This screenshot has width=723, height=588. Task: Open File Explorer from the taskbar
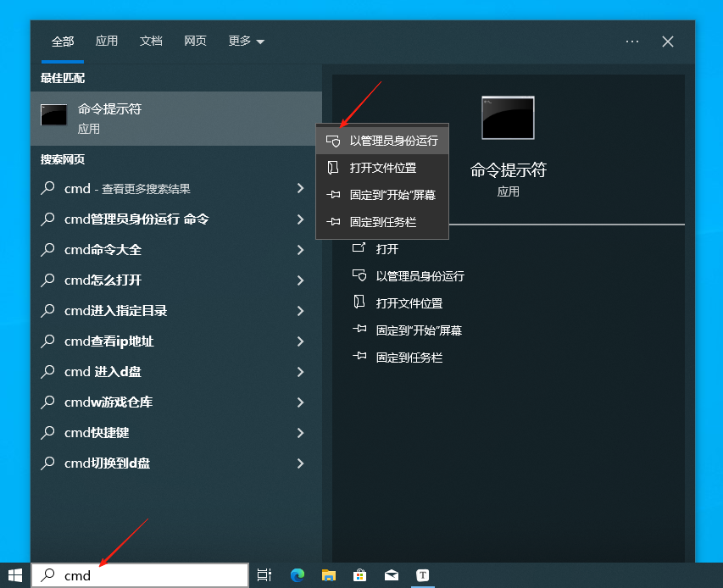coord(329,575)
